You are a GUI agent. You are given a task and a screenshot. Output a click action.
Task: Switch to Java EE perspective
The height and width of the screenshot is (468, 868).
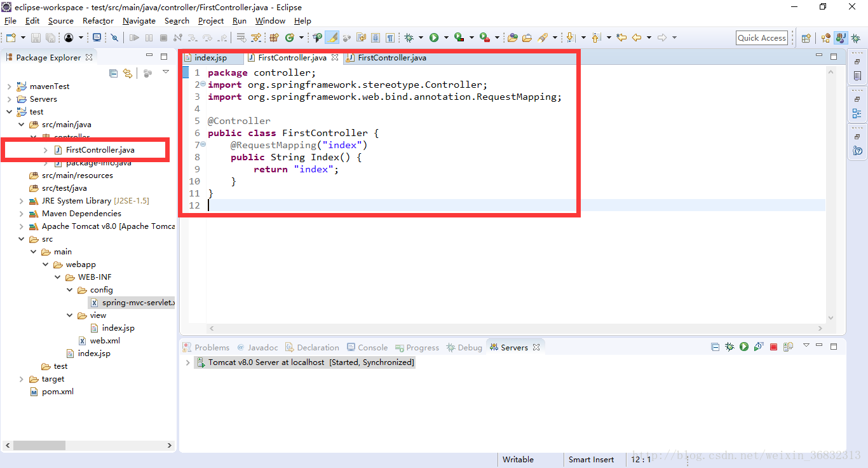[x=825, y=38]
